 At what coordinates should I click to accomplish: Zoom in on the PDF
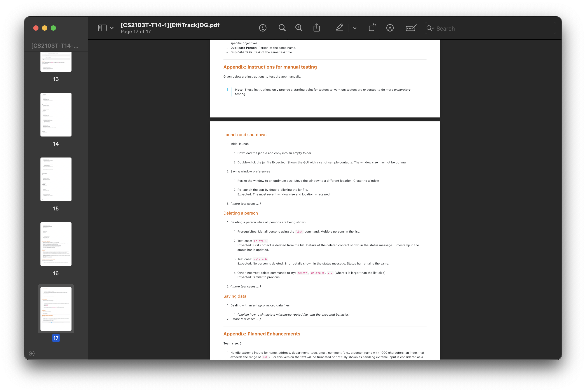(299, 28)
